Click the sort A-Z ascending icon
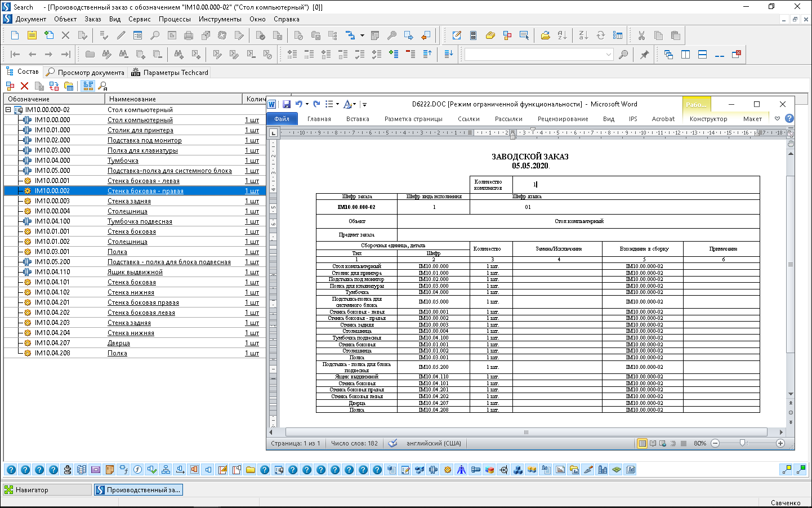Image resolution: width=812 pixels, height=508 pixels. click(x=562, y=35)
